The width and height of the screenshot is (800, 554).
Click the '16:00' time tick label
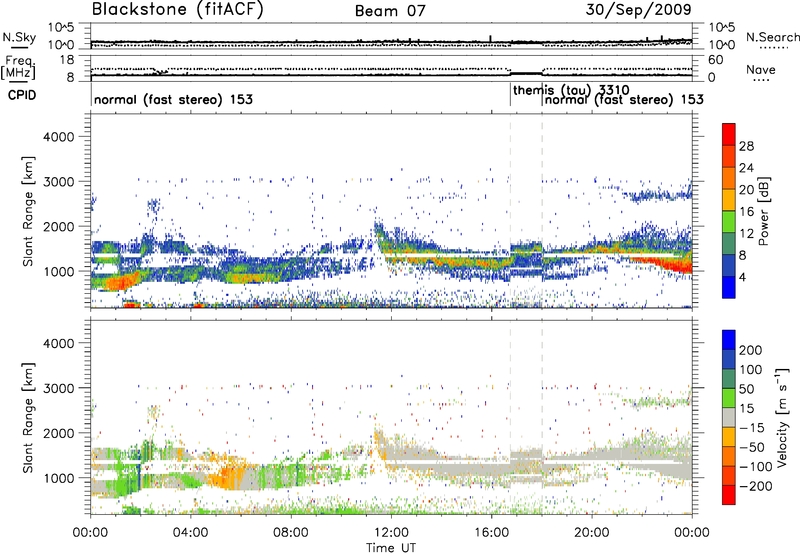tap(491, 533)
